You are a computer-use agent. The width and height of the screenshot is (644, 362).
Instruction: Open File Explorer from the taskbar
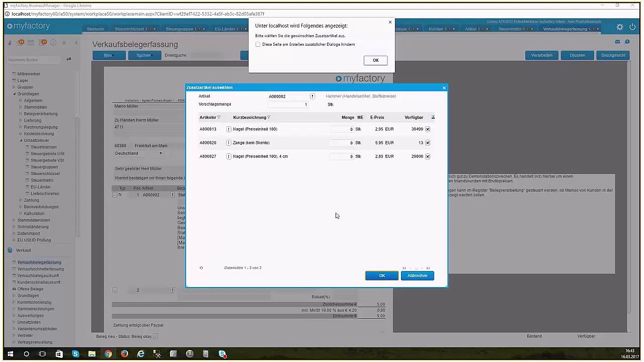[92, 354]
